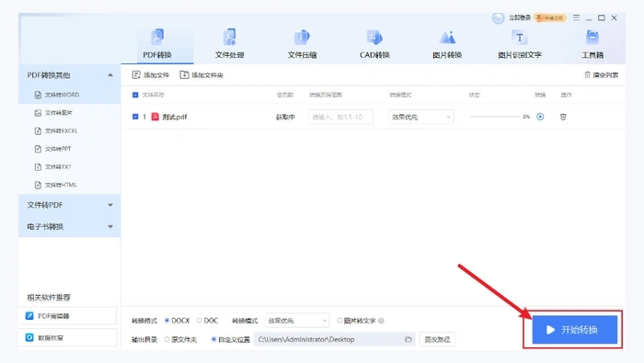Enable the 图片转文字 option

click(x=356, y=321)
